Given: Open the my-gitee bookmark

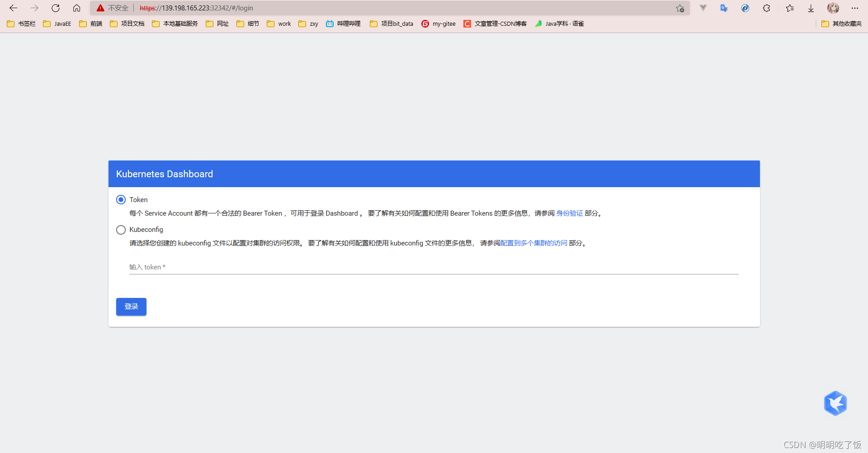Looking at the screenshot, I should click(439, 24).
